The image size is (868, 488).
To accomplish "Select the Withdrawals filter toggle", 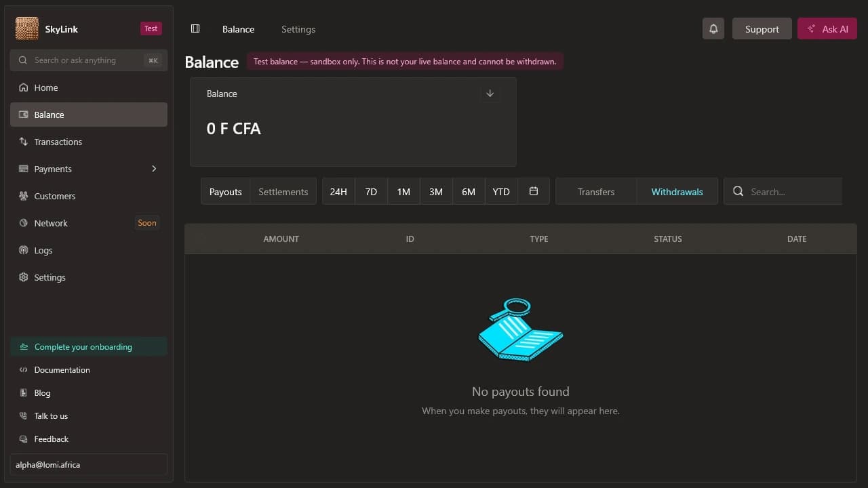I will pos(677,192).
